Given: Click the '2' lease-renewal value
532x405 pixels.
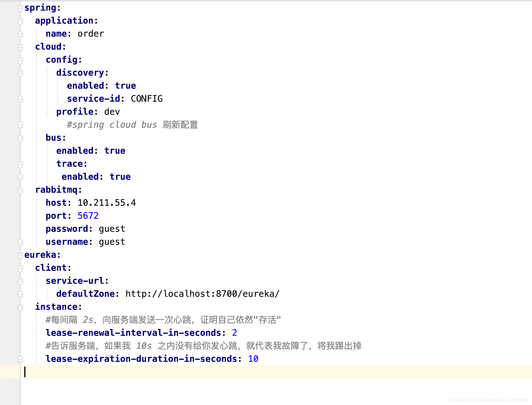Looking at the screenshot, I should [235, 333].
